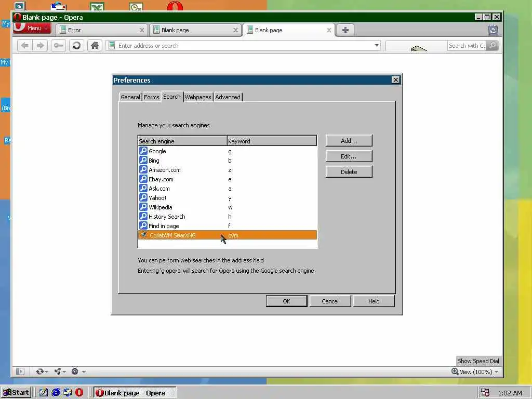Click the Google search engine icon
Screen dimensions: 532x399
143,151
